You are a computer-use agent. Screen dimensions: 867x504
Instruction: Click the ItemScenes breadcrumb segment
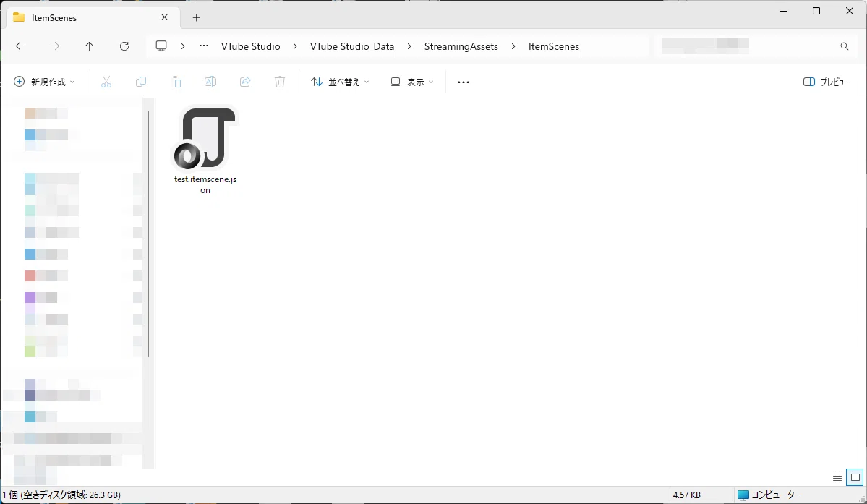(x=553, y=46)
